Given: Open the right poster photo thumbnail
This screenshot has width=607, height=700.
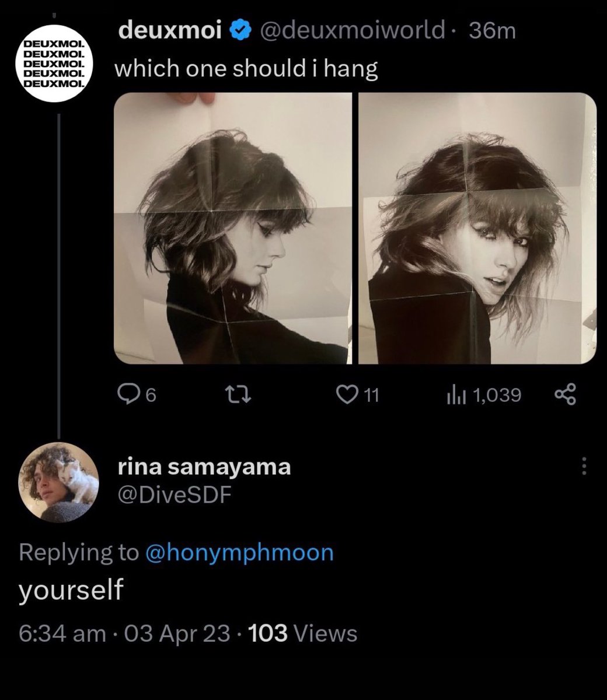Looking at the screenshot, I should [477, 228].
